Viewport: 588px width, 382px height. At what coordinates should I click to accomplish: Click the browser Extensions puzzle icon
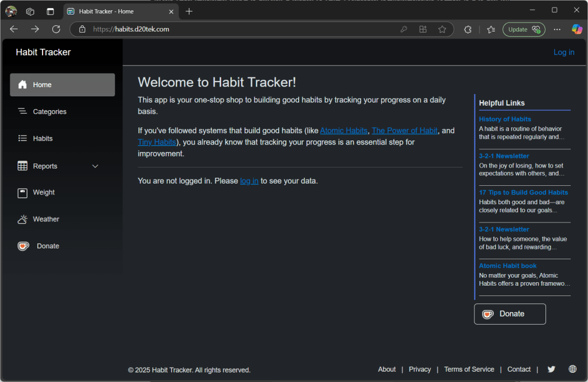coord(467,29)
